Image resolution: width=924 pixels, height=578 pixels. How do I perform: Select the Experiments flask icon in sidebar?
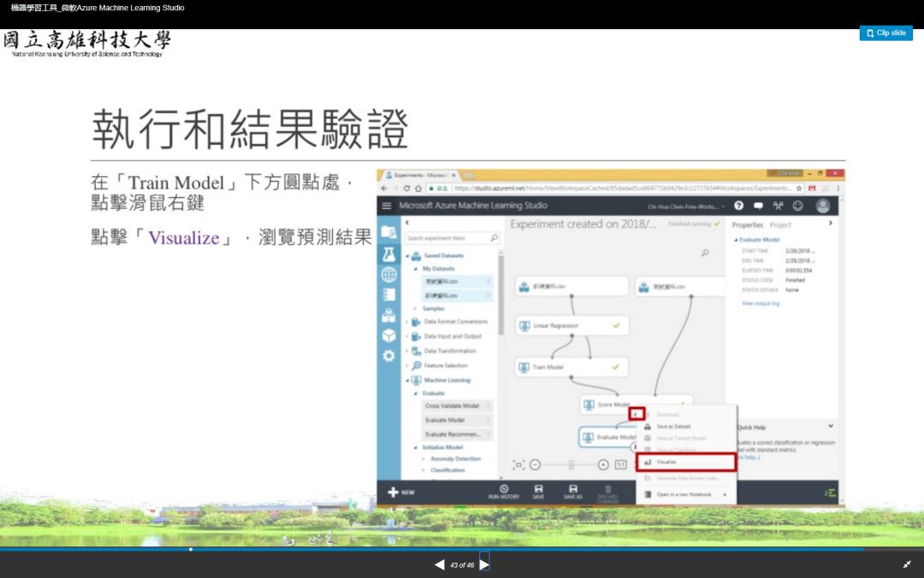point(388,254)
